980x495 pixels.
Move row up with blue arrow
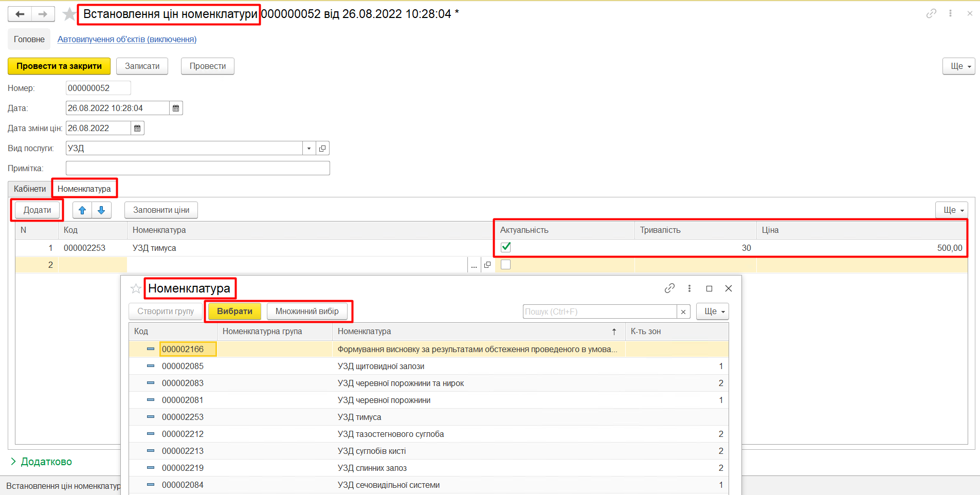tap(82, 210)
